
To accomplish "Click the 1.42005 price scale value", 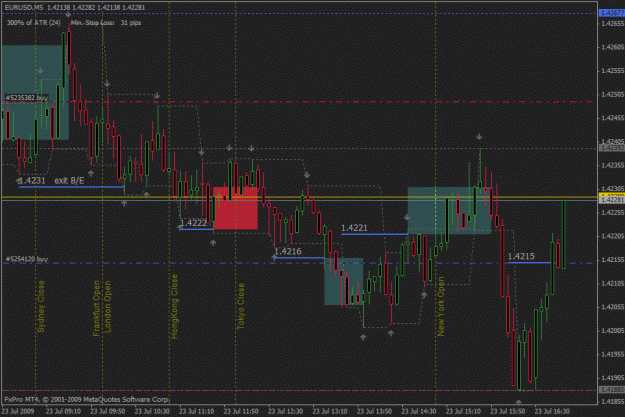I will tap(612, 330).
